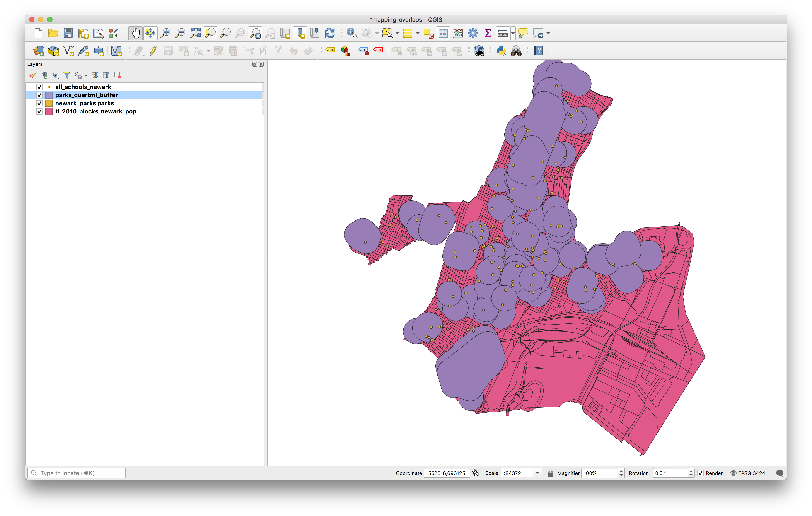The height and width of the screenshot is (516, 812).
Task: Select the parks_quartmi_buffer layer
Action: click(x=86, y=95)
